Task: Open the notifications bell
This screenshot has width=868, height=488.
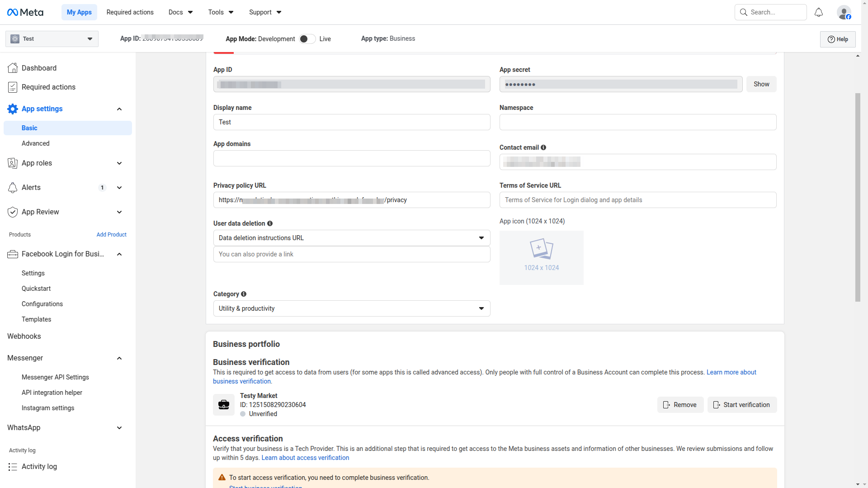Action: coord(819,12)
